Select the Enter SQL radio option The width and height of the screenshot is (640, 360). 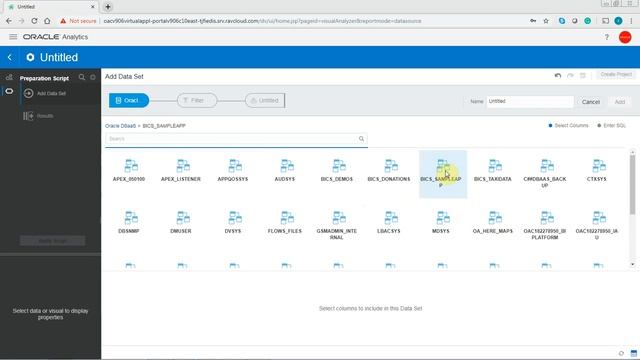click(x=611, y=126)
